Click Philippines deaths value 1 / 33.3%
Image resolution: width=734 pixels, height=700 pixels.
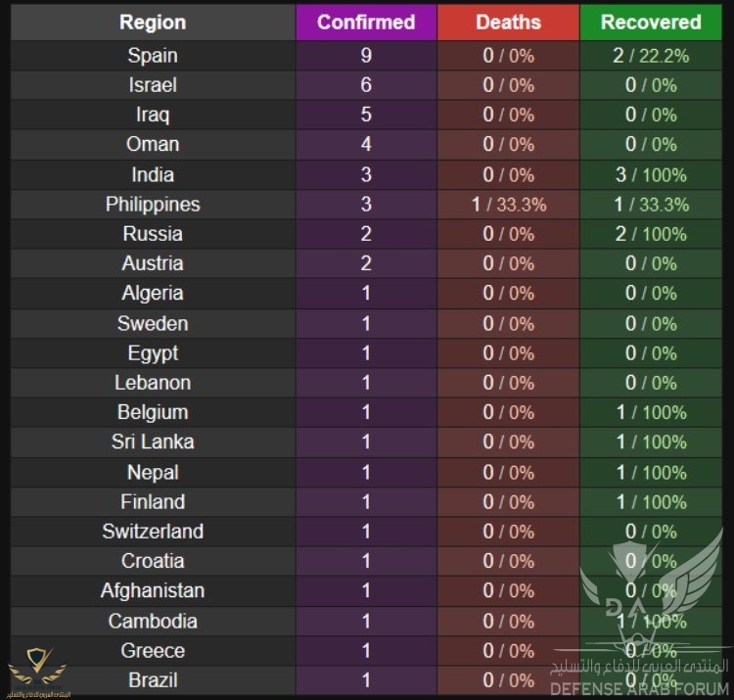tap(508, 205)
